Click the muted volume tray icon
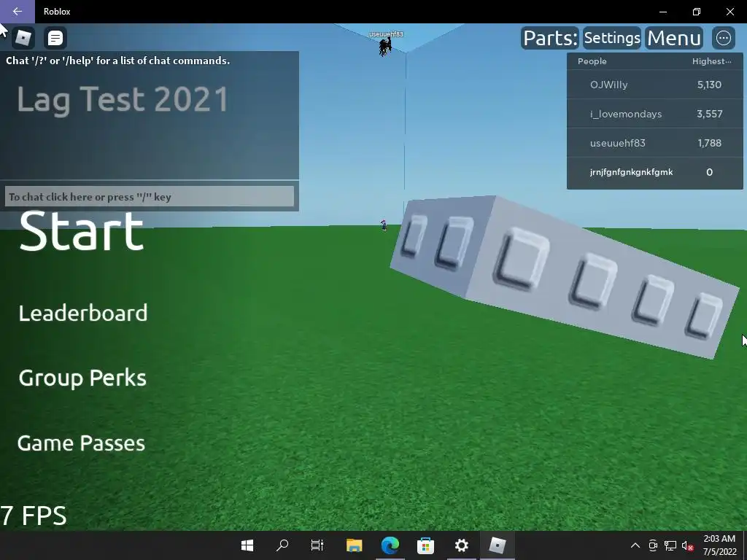This screenshot has height=560, width=747. 687,545
